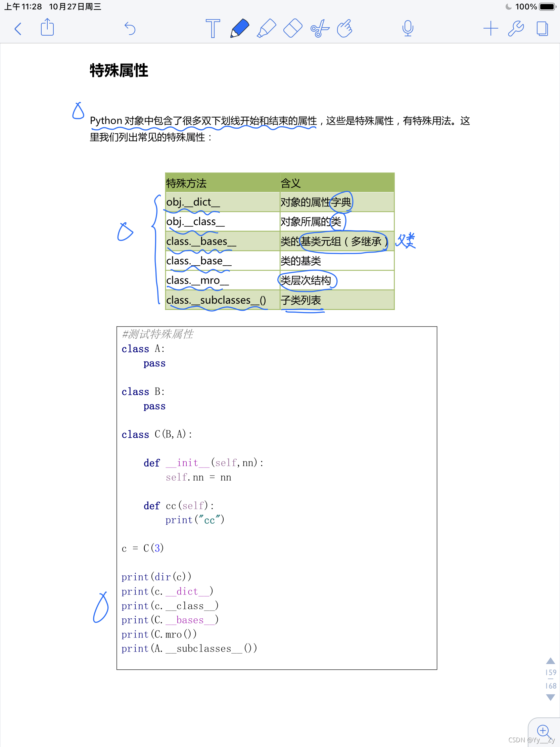Go back using the left chevron
This screenshot has width=560, height=747.
18,29
